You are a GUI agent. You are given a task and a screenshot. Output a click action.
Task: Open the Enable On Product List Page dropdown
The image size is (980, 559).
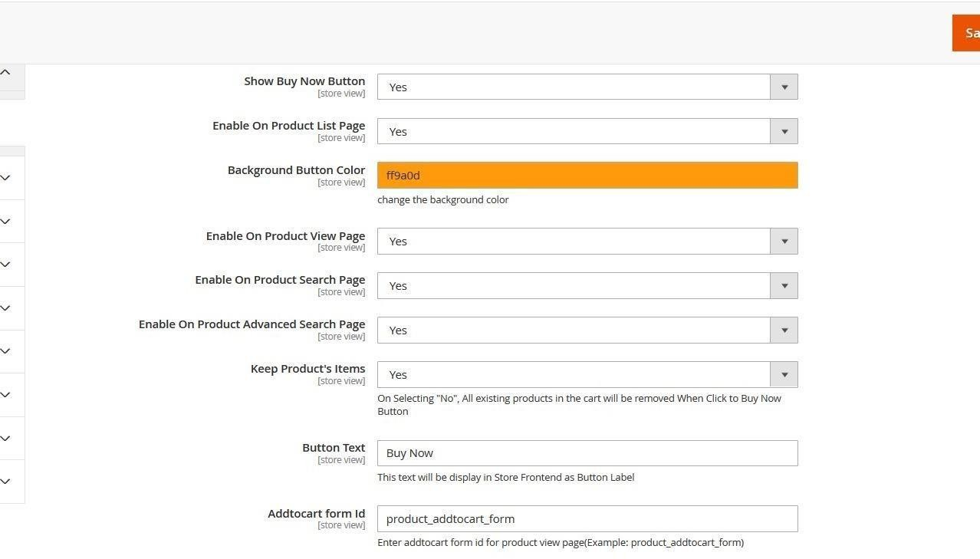[x=587, y=131]
